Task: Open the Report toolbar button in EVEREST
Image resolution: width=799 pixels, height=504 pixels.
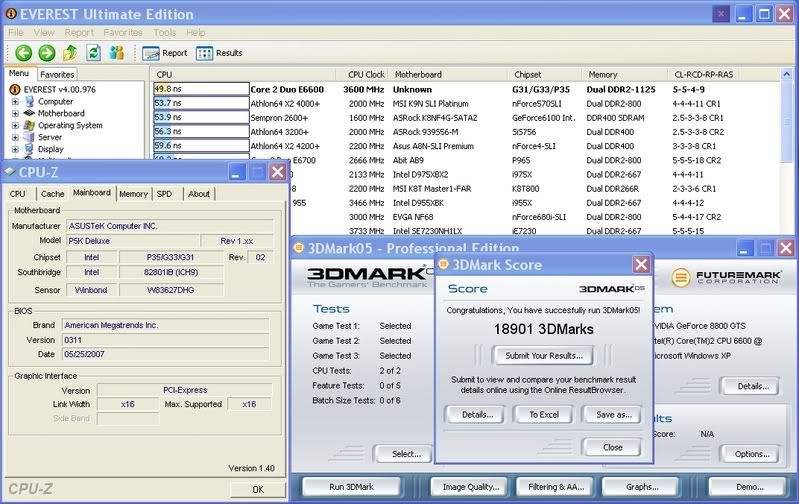Action: (165, 53)
